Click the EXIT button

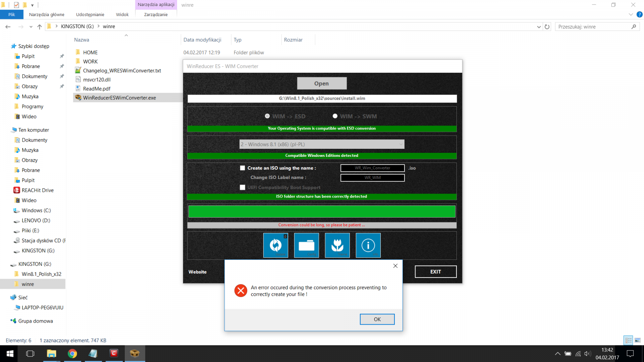click(436, 272)
